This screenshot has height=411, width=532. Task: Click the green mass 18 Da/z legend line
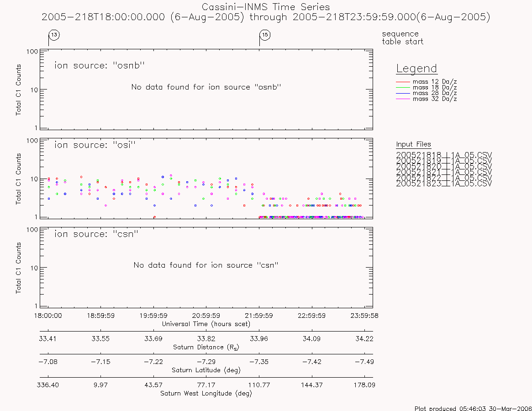(403, 88)
